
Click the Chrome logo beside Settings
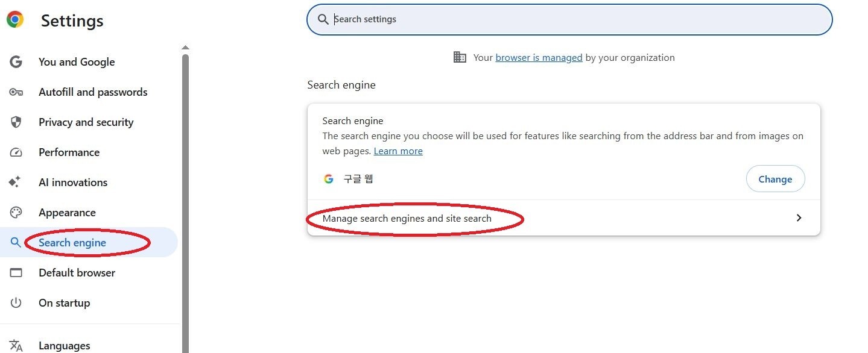(x=15, y=20)
